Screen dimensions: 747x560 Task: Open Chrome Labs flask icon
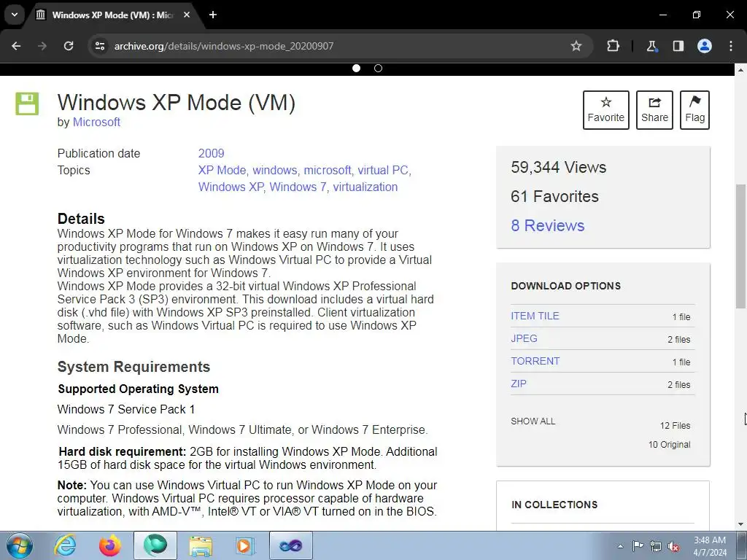(x=651, y=46)
